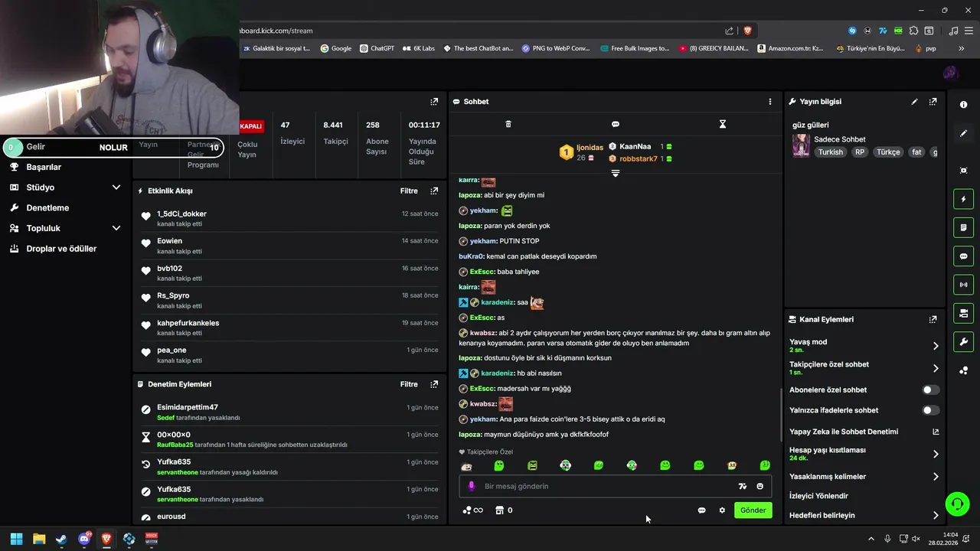Show more bookmarks with double chevron
Image resolution: width=980 pixels, height=551 pixels.
(961, 48)
